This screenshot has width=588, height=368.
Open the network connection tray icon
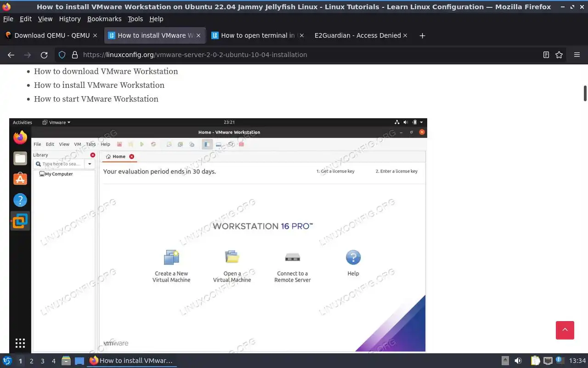(548, 361)
